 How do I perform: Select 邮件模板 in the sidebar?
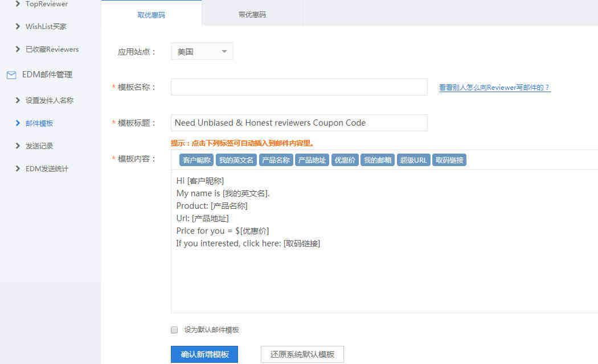[x=39, y=123]
